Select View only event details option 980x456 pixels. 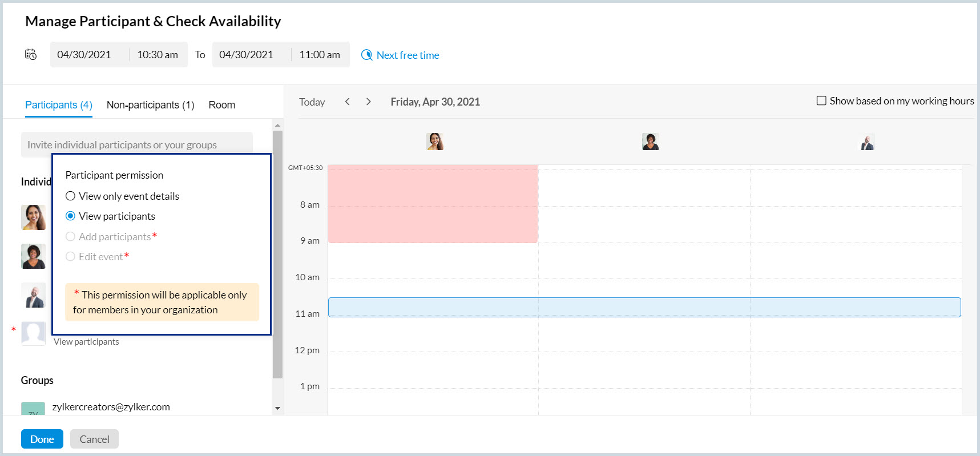[71, 196]
